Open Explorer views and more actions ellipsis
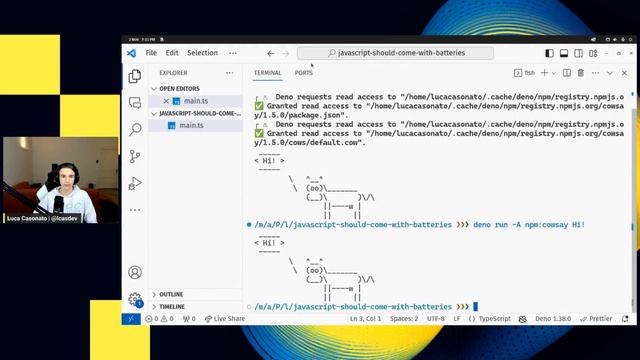640x360 pixels. coord(230,73)
